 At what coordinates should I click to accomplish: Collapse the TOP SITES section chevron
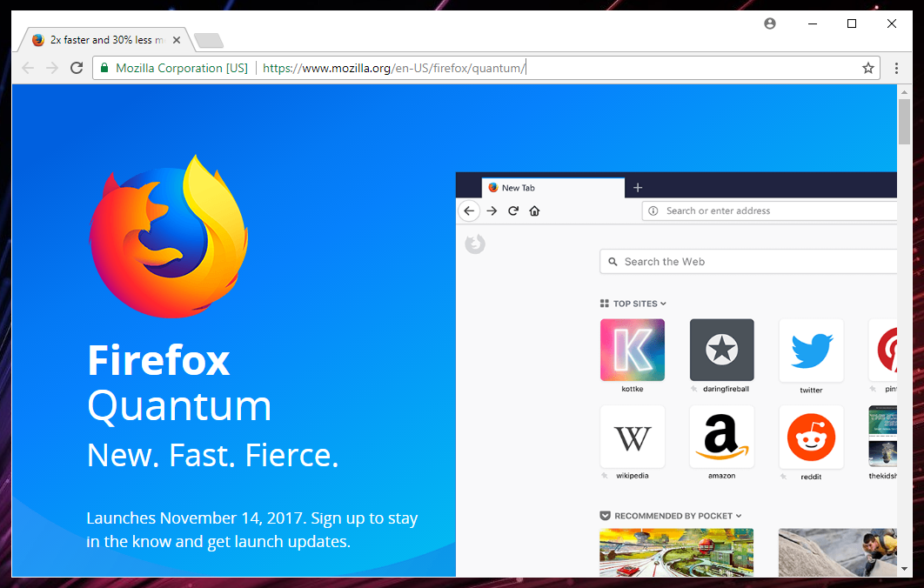point(663,304)
